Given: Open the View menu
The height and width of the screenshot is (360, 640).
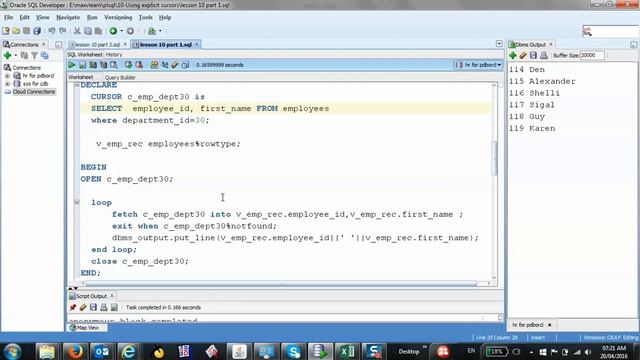Looking at the screenshot, I should [x=42, y=18].
